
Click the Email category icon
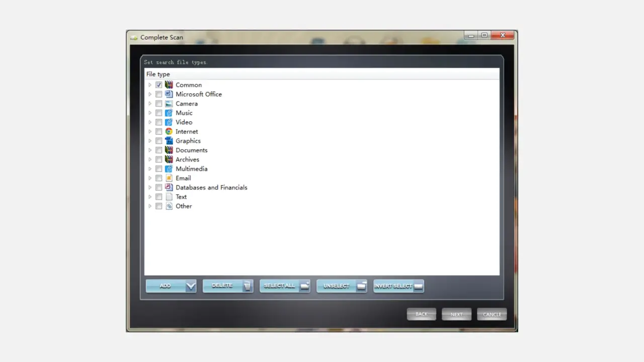[169, 178]
